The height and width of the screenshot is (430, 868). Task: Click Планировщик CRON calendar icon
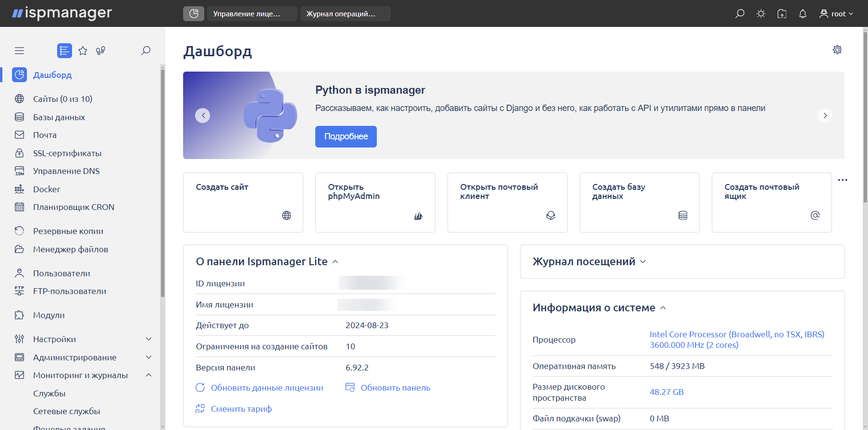coord(19,207)
